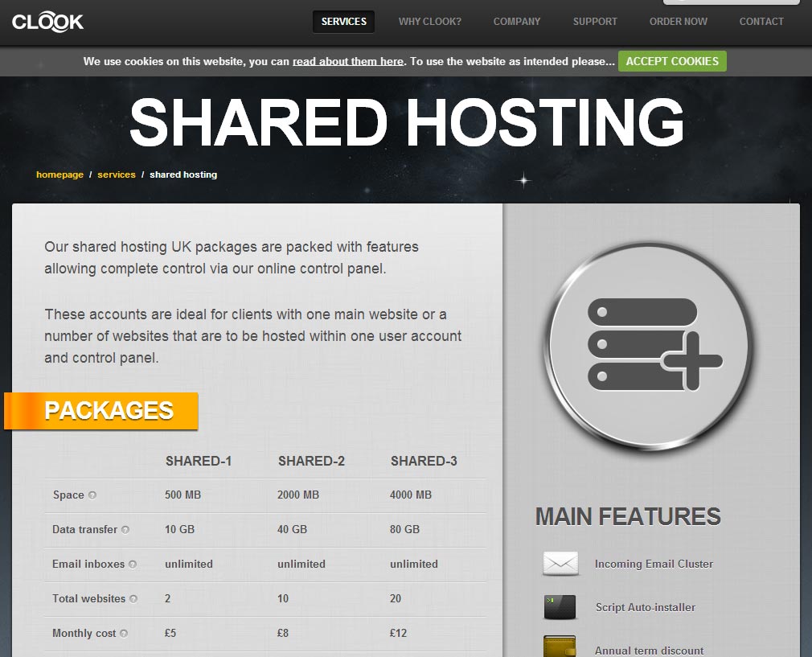Click the SHARED-1 unlimited email inboxes value
Image resolution: width=812 pixels, height=657 pixels.
[189, 564]
